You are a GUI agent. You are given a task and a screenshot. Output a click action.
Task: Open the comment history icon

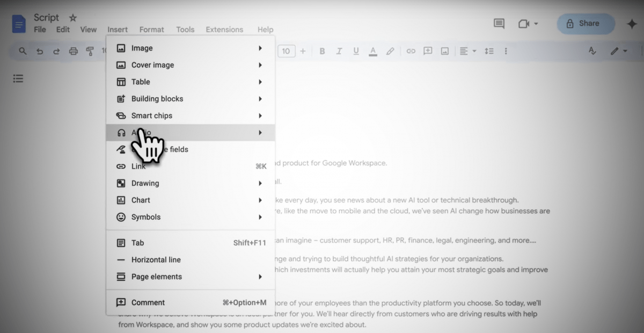[499, 24]
